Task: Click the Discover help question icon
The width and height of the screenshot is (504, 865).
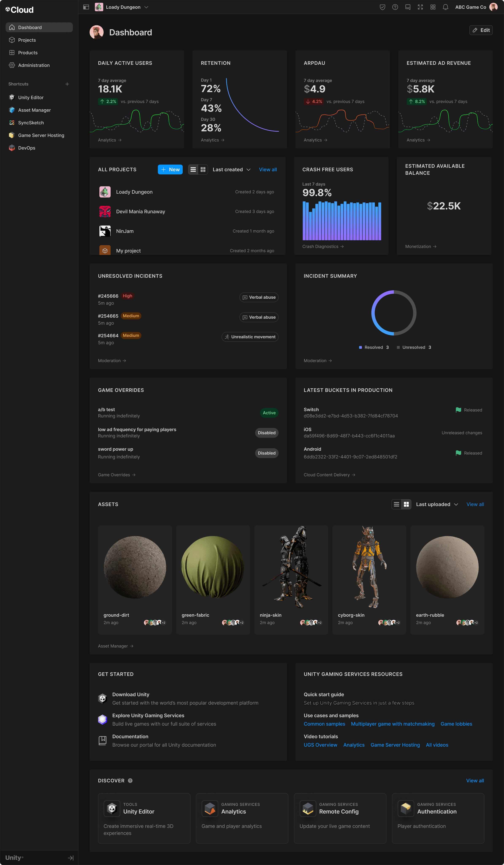Action: click(130, 781)
